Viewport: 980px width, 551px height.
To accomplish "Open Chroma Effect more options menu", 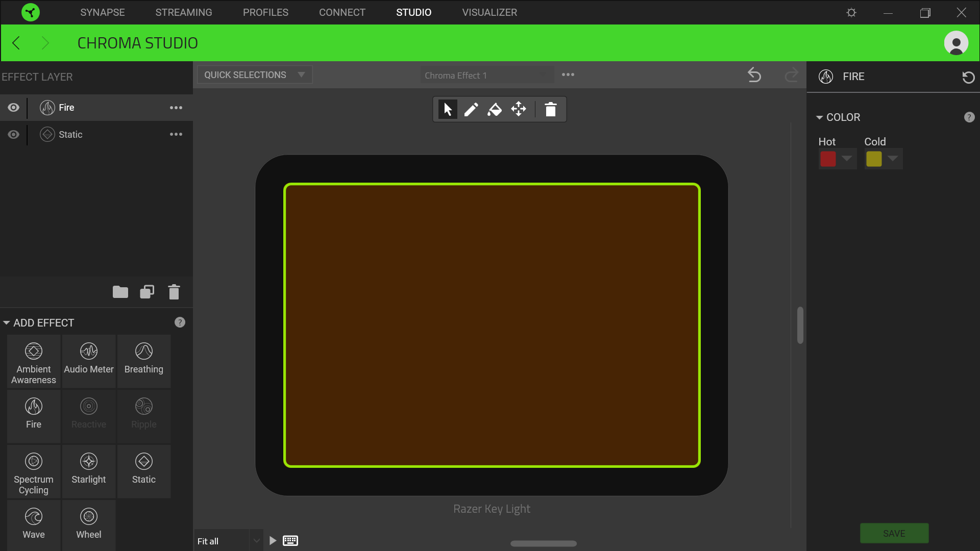I will click(568, 74).
